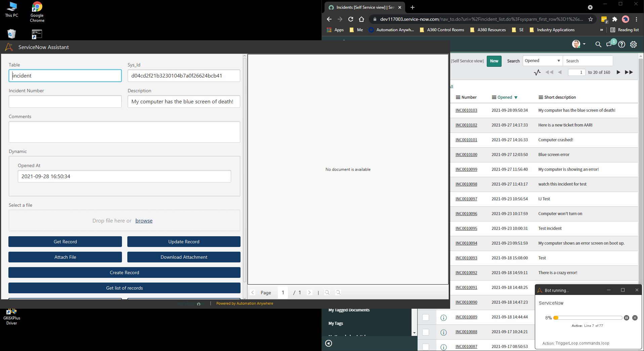Stop the running ServiceNow bot
Viewport: 644px width, 351px height.
point(635,318)
